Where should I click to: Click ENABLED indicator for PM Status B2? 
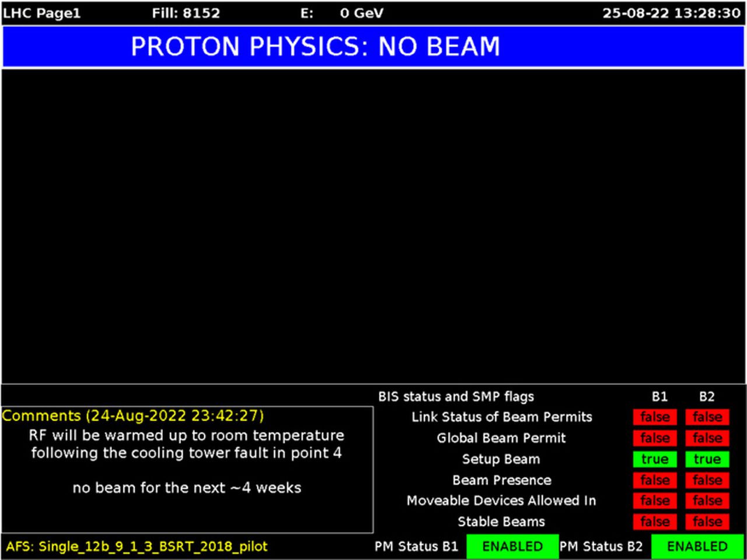pos(697,547)
